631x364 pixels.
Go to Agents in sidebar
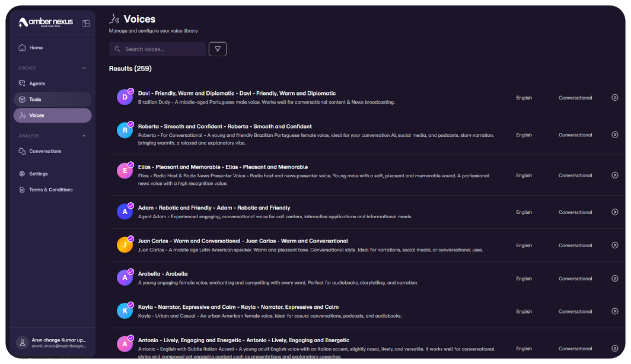[37, 84]
